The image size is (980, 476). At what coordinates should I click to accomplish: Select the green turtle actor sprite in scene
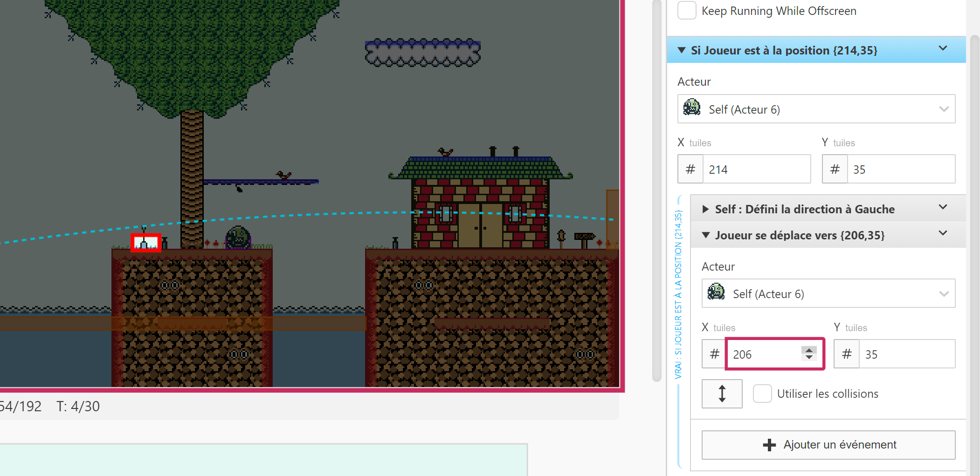[x=238, y=237]
